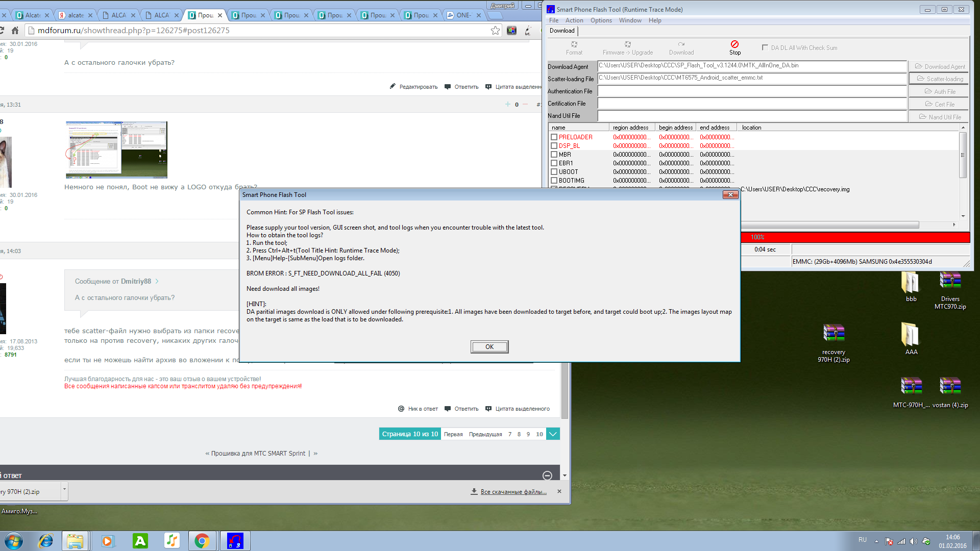
Task: Show hidden system tray icons
Action: [876, 541]
